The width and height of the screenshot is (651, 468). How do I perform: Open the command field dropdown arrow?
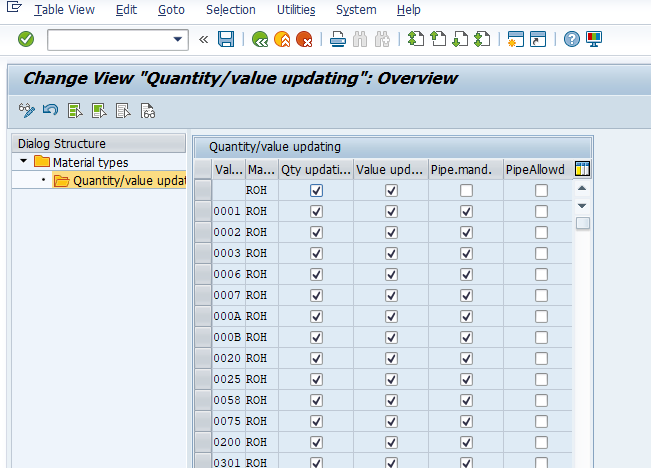point(179,39)
